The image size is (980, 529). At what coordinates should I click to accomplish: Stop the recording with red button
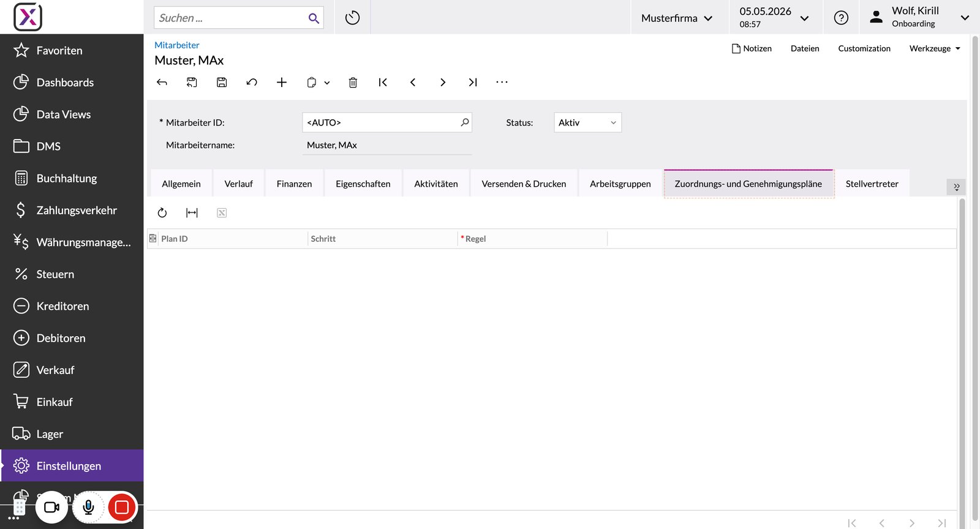click(x=121, y=507)
